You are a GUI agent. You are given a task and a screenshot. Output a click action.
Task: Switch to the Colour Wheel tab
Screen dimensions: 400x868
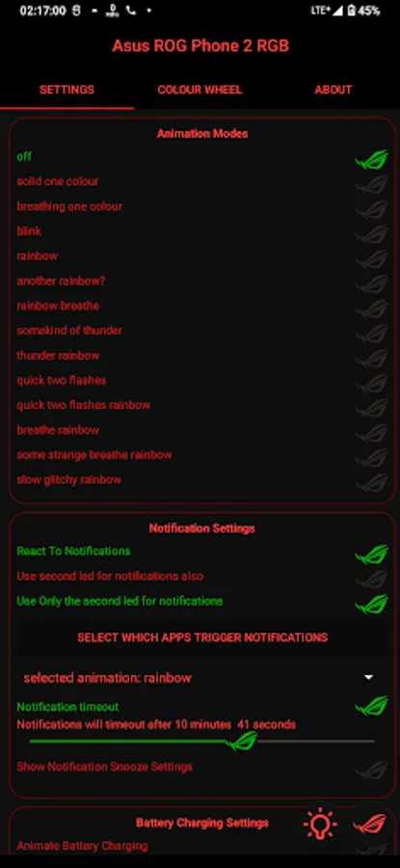[x=200, y=90]
